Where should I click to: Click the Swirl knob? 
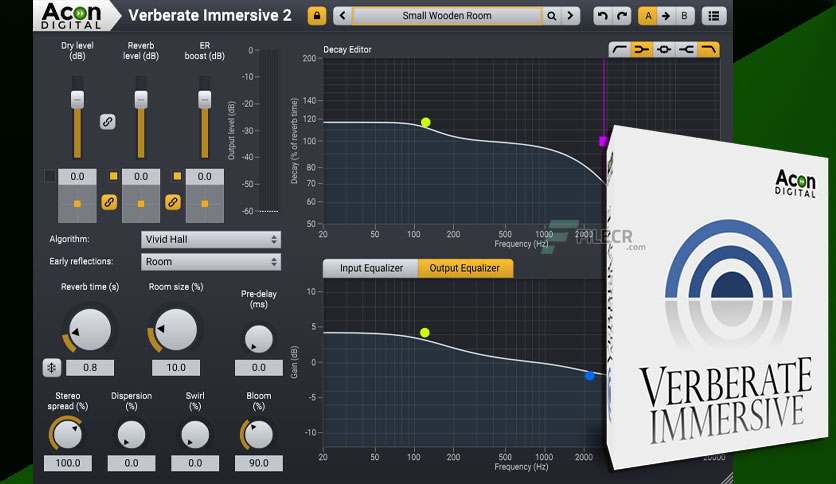(x=195, y=434)
